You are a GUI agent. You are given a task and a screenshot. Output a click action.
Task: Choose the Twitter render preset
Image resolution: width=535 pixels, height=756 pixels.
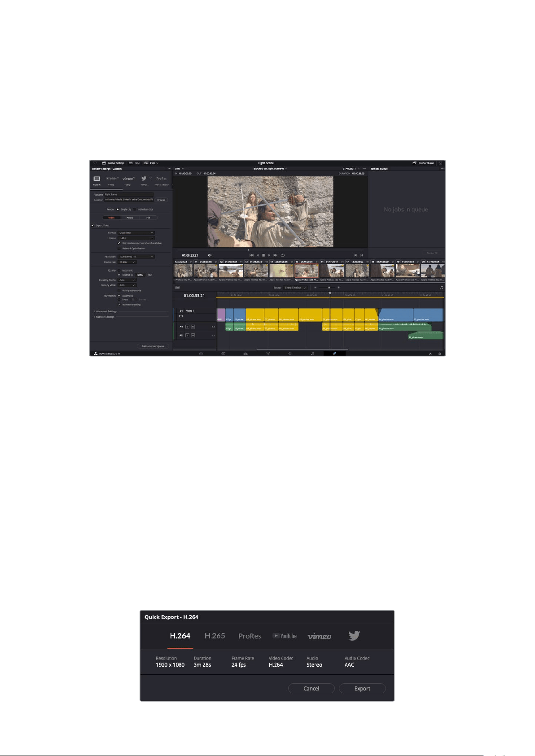point(144,179)
